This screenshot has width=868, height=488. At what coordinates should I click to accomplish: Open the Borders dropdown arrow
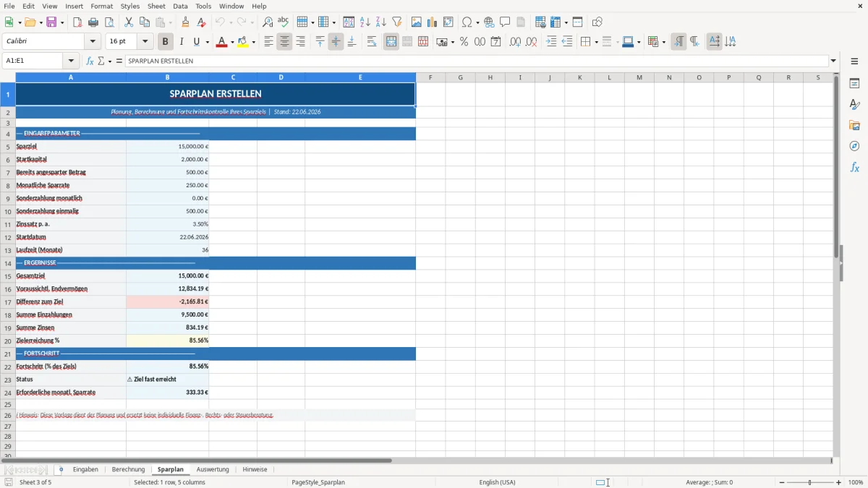596,42
